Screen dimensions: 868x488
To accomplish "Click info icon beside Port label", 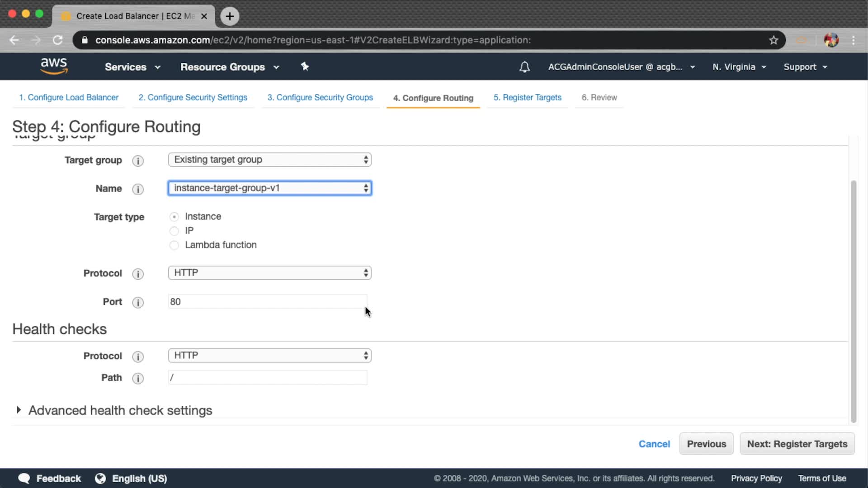I will coord(138,302).
